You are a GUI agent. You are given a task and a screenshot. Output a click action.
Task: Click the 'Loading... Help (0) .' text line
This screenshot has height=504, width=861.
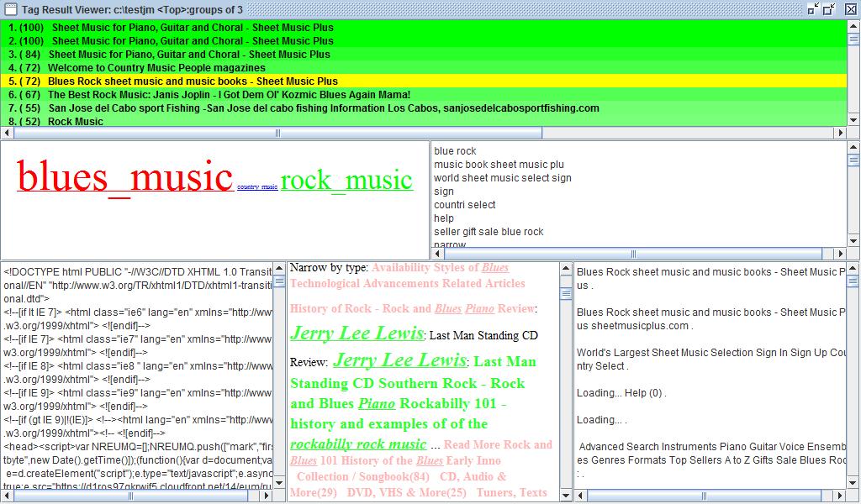click(x=621, y=392)
